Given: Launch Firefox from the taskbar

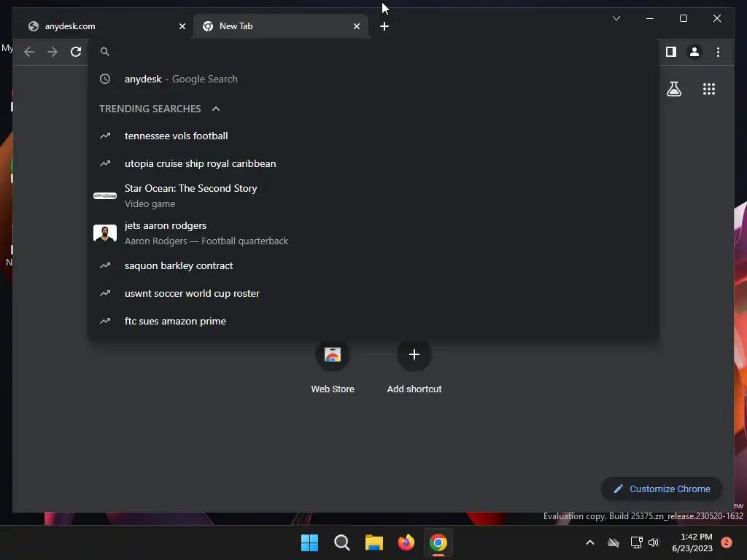Looking at the screenshot, I should point(406,542).
